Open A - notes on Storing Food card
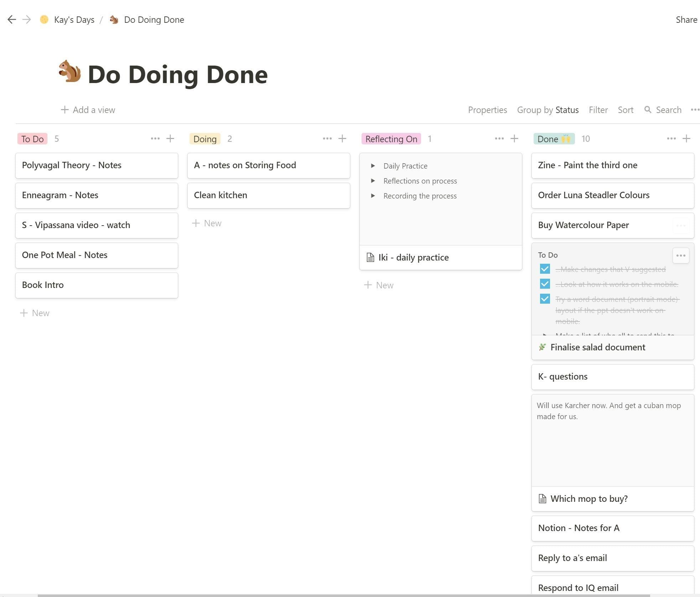The width and height of the screenshot is (700, 597). pos(269,165)
